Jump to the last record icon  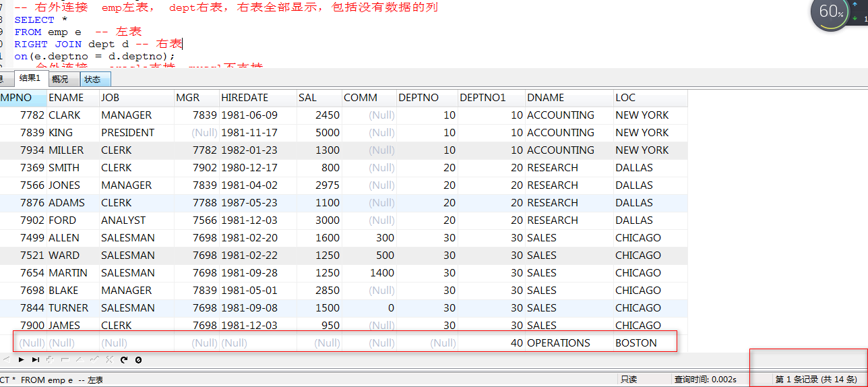click(x=36, y=360)
